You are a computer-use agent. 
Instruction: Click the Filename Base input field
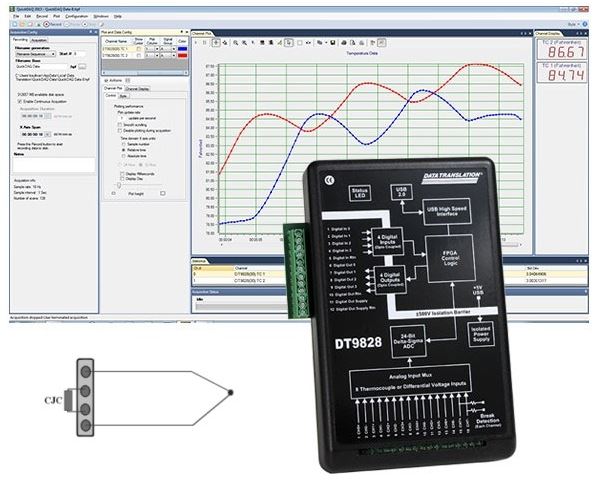point(41,66)
